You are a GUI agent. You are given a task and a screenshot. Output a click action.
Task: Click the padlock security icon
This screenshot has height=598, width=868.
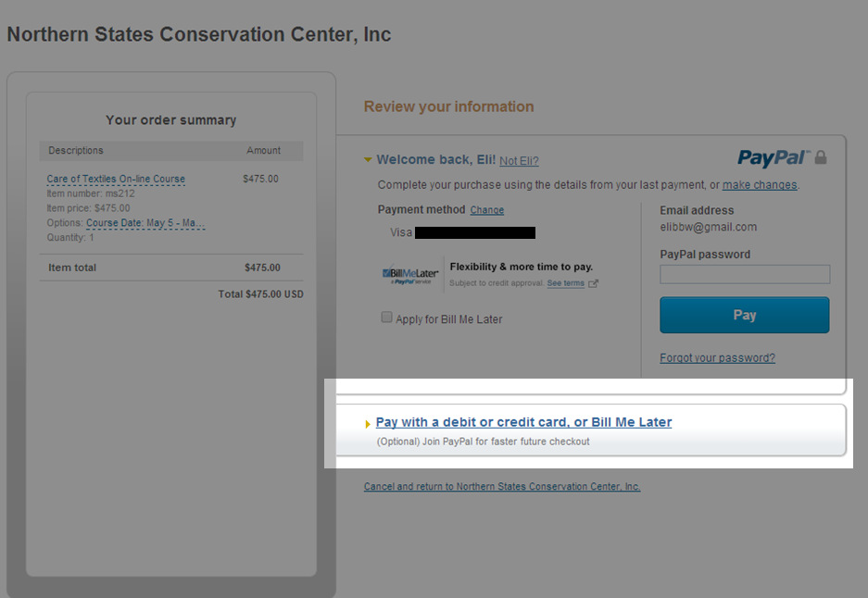click(821, 158)
